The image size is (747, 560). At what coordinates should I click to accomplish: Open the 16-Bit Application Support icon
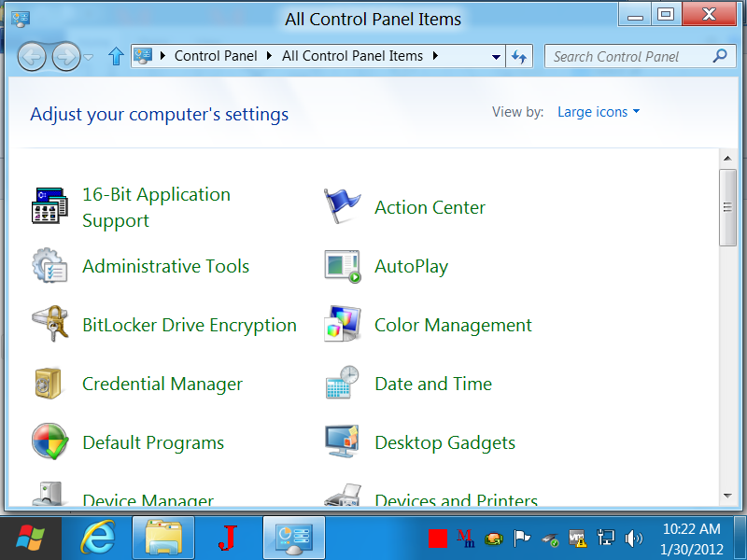[50, 207]
